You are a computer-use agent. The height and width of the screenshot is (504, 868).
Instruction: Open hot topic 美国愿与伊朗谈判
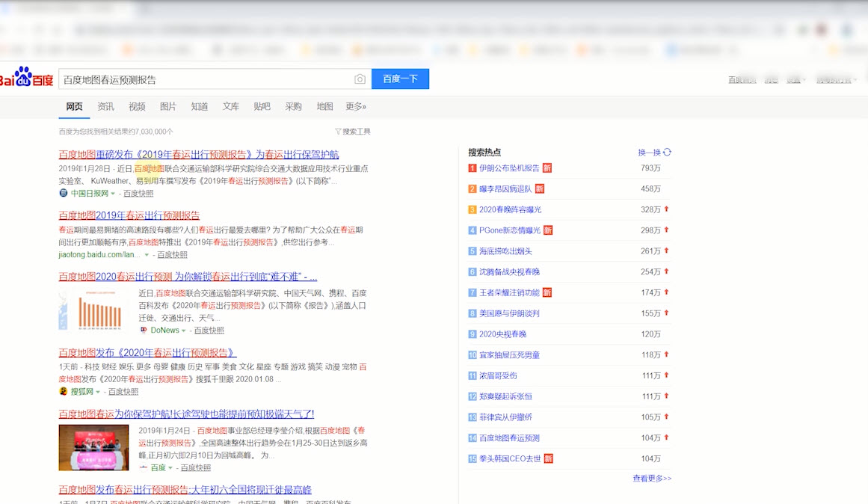click(509, 313)
